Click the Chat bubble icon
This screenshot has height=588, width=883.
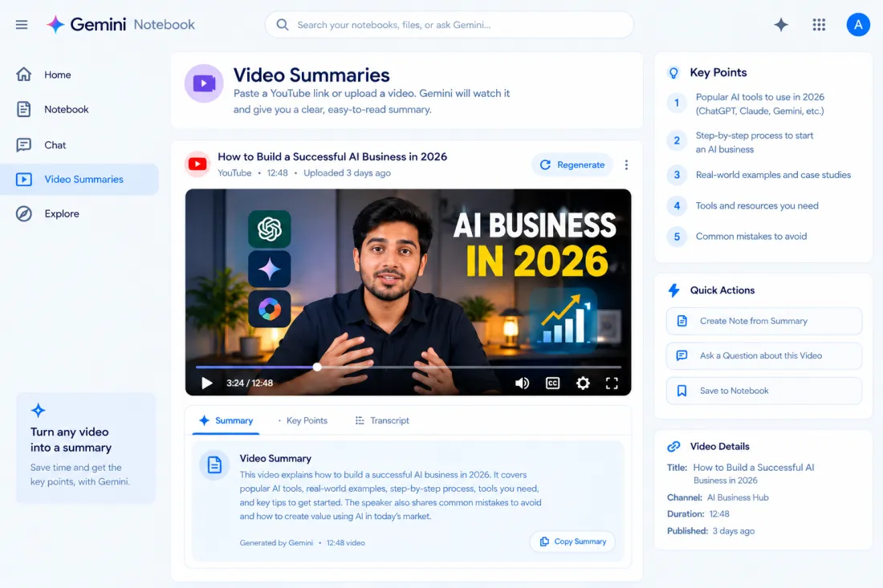click(x=23, y=145)
